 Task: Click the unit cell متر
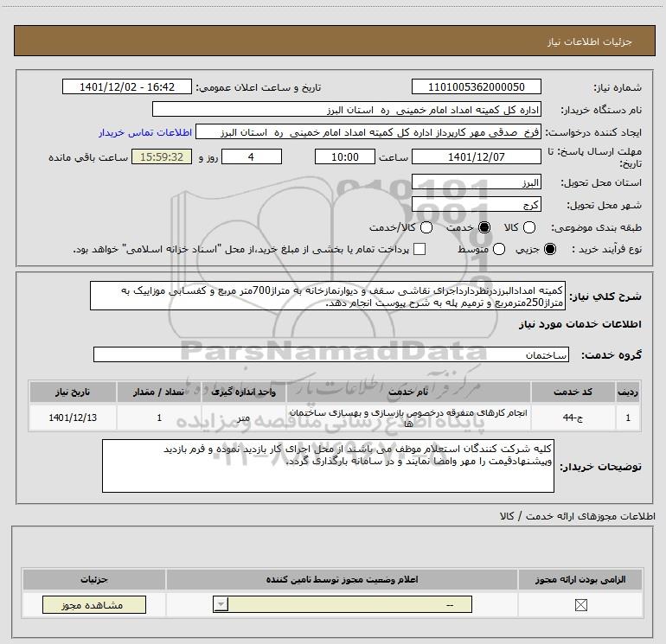pyautogui.click(x=243, y=418)
